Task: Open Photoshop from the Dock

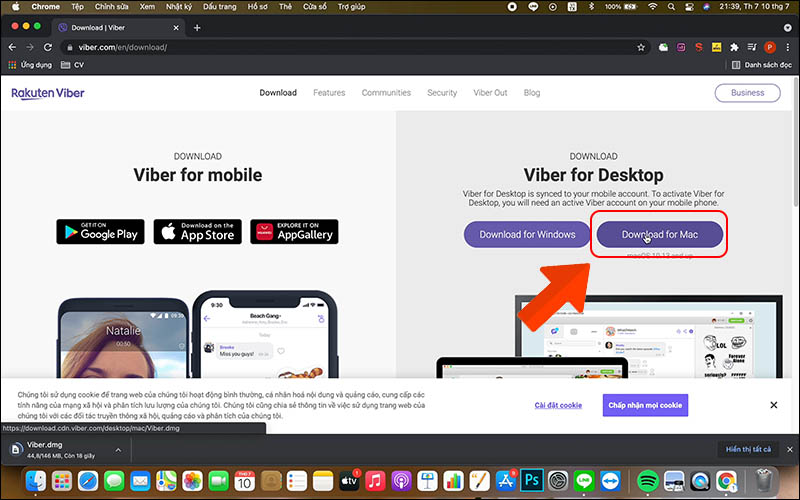Action: click(532, 481)
